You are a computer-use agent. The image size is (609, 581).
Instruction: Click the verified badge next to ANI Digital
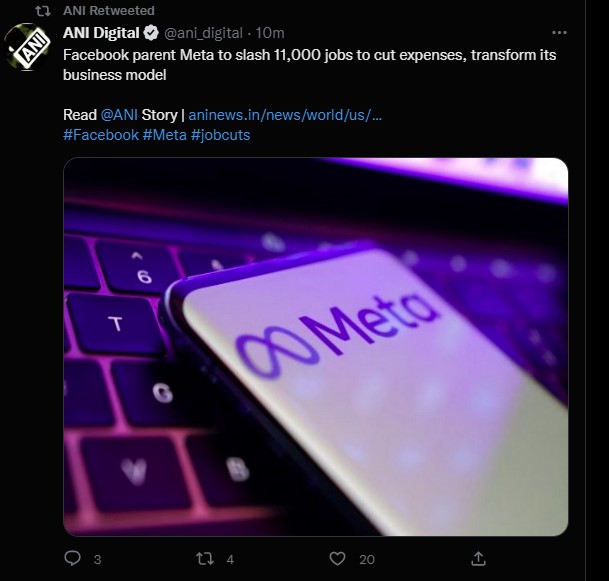tap(151, 33)
